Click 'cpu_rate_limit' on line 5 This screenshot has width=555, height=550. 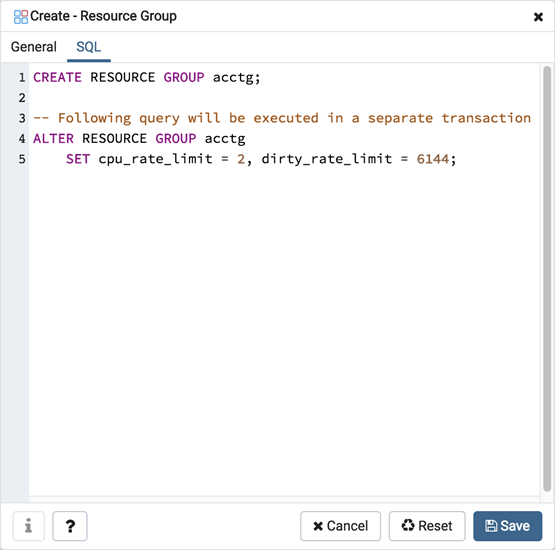tap(155, 159)
